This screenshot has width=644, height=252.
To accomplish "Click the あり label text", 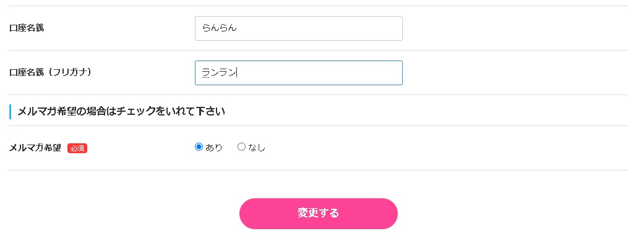I will pos(214,148).
